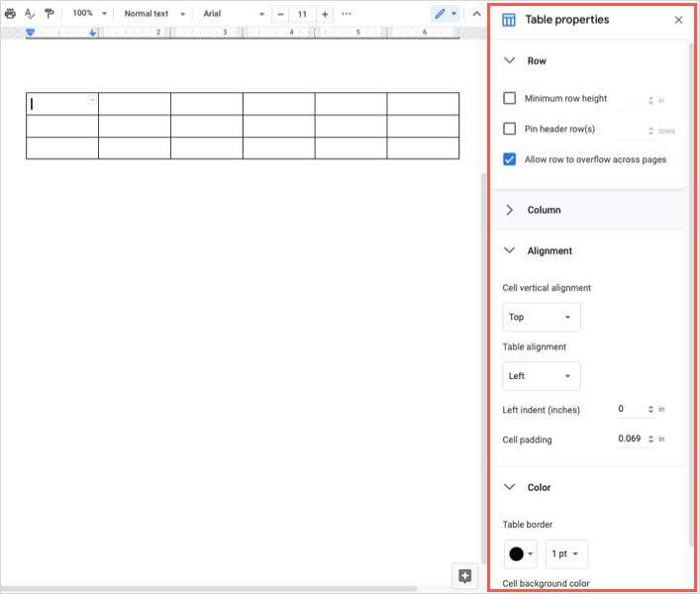Click the Cell padding value field
700x594 pixels.
pyautogui.click(x=630, y=439)
